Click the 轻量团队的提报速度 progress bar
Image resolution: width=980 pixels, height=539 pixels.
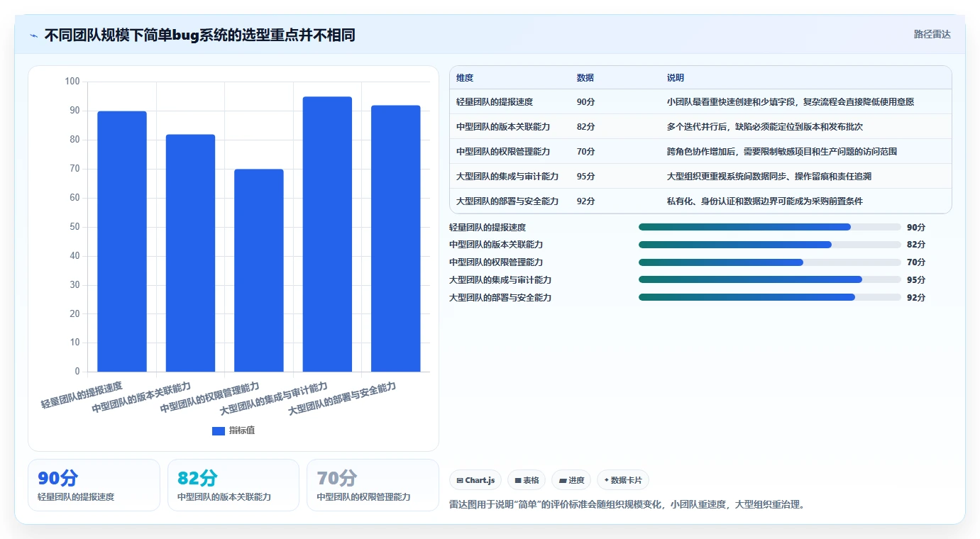pos(769,227)
